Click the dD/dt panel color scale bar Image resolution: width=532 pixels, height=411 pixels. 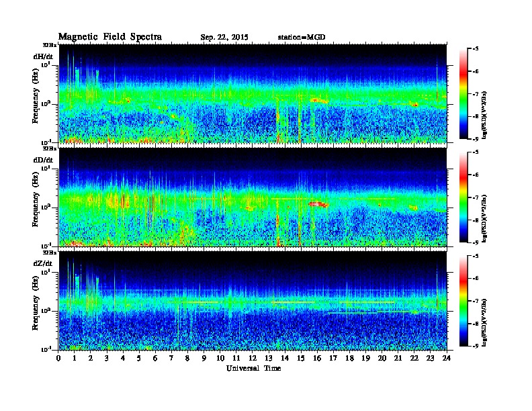point(463,197)
